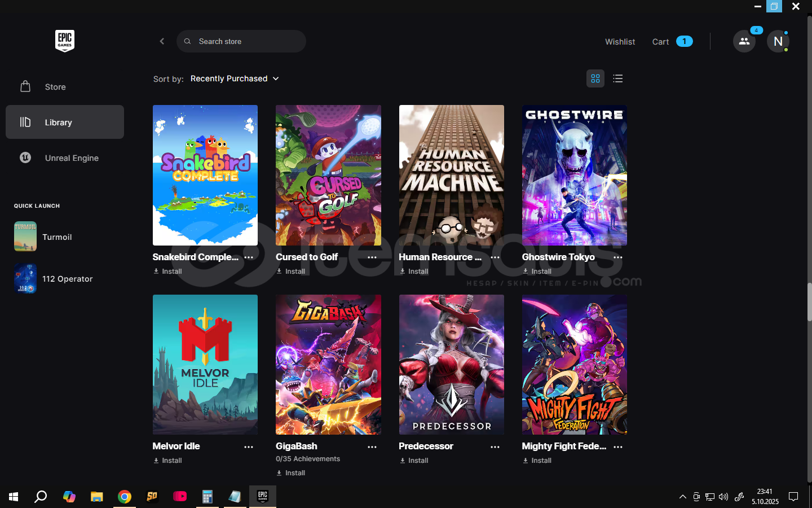Open the Calculator taskbar icon
Viewport: 812px width, 508px height.
(208, 497)
